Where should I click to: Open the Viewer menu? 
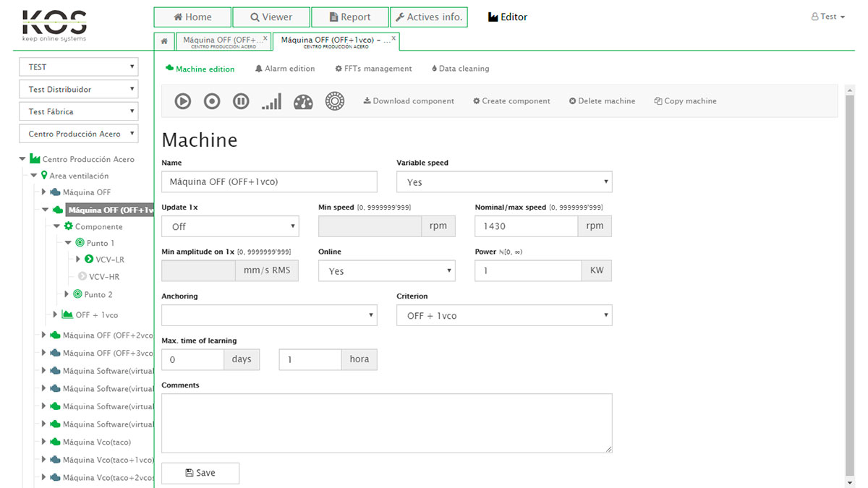[x=271, y=17]
